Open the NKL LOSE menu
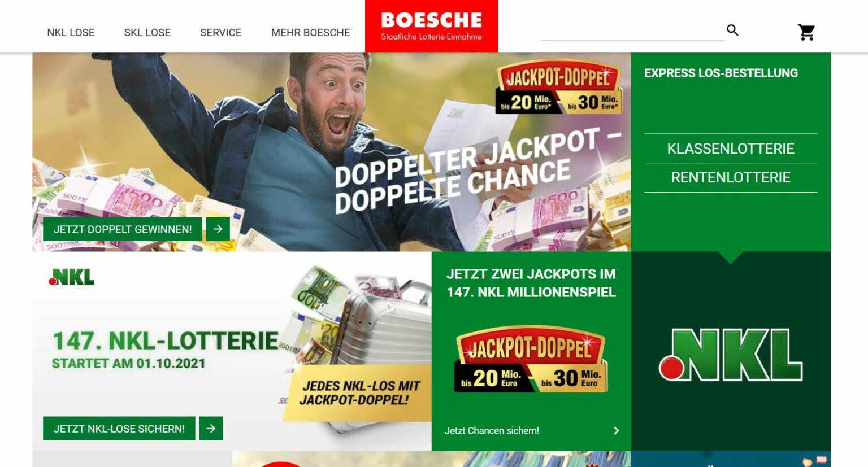Image resolution: width=868 pixels, height=467 pixels. [x=71, y=33]
